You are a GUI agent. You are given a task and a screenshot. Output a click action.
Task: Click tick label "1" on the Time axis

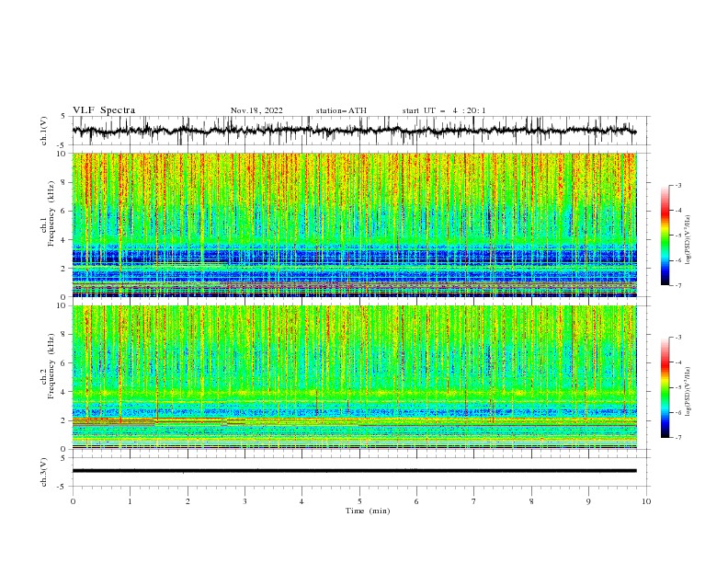point(130,501)
